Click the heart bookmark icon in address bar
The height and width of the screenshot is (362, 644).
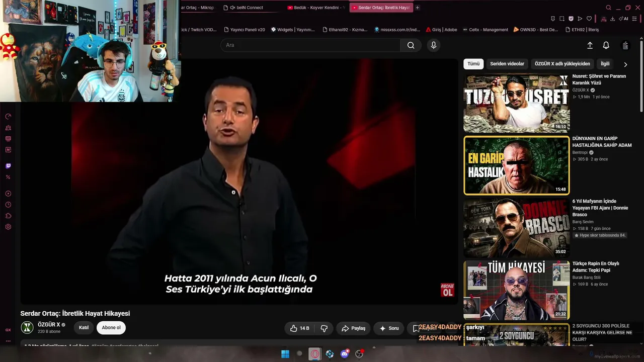[x=589, y=19]
